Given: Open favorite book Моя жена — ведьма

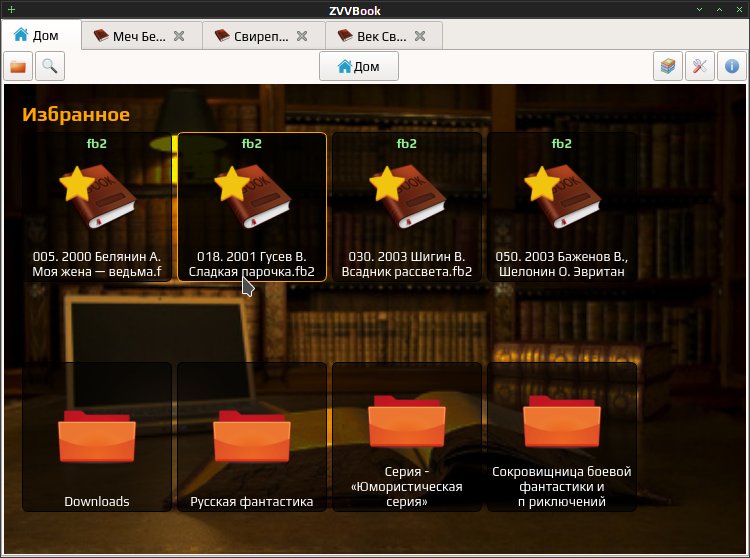Looking at the screenshot, I should coord(97,207).
